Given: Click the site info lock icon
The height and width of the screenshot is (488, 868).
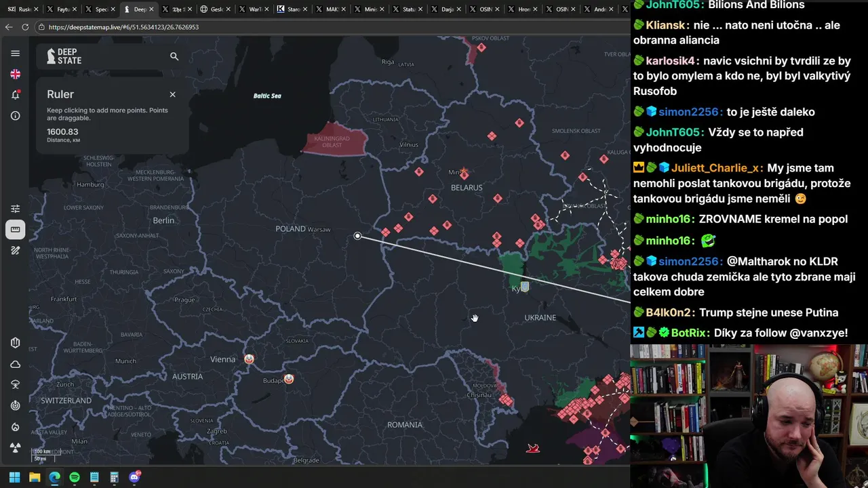Looking at the screenshot, I should [x=41, y=27].
